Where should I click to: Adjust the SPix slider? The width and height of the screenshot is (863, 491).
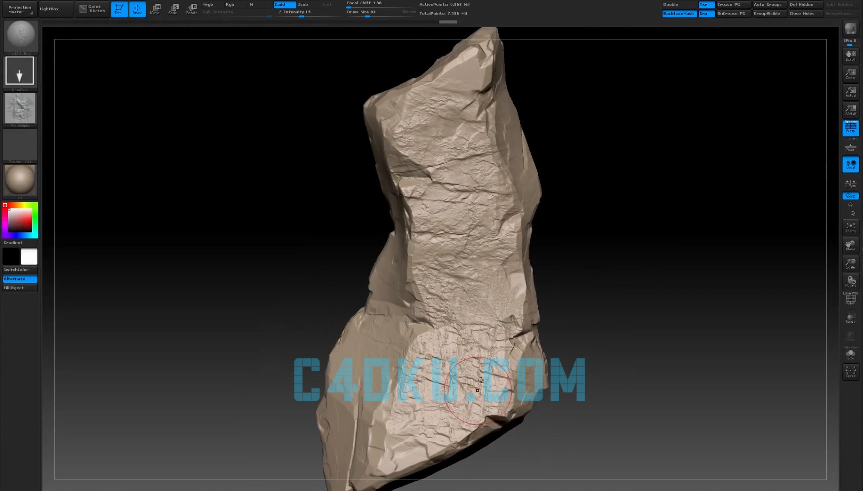pyautogui.click(x=850, y=42)
